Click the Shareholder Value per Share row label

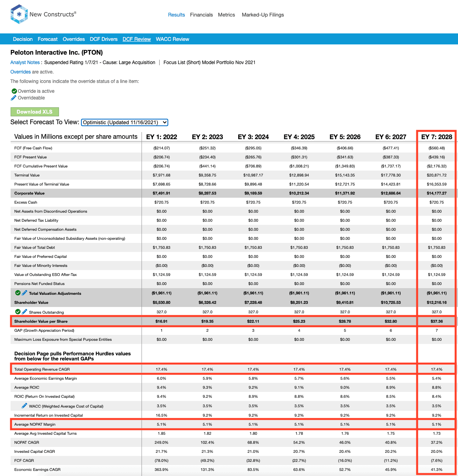pyautogui.click(x=41, y=321)
